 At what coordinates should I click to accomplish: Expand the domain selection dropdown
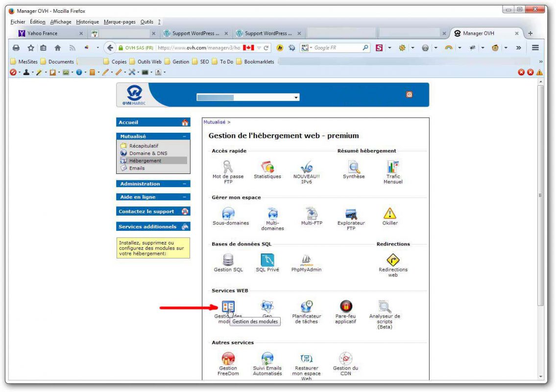tap(296, 97)
